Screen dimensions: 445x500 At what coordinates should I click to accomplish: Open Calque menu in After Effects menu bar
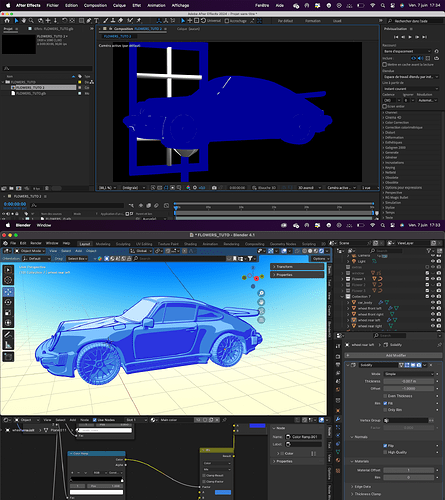(x=119, y=5)
